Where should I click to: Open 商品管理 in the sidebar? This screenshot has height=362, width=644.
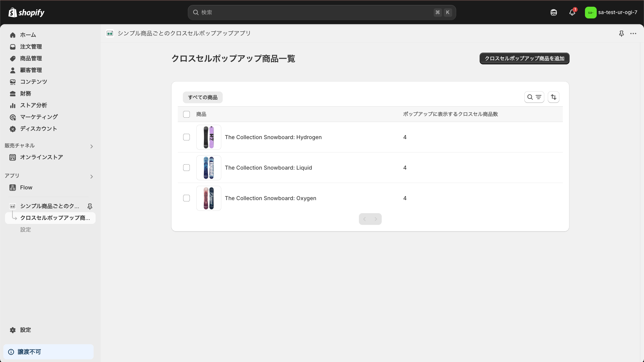click(x=31, y=58)
